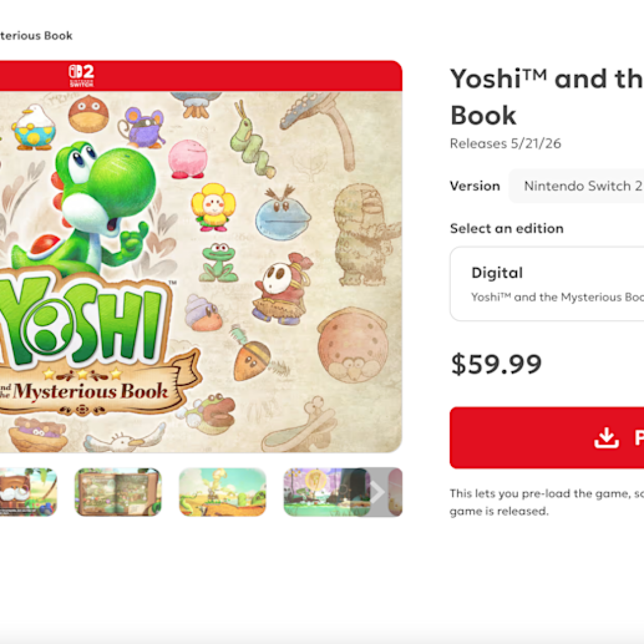The width and height of the screenshot is (644, 644).
Task: Click the download icon on the red button
Action: tap(606, 437)
